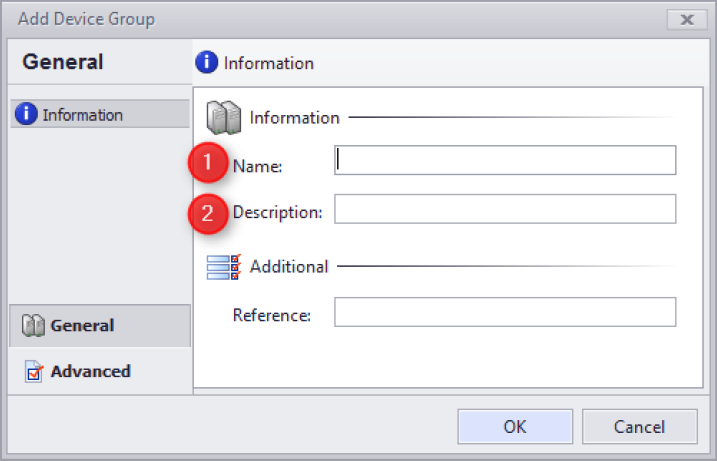This screenshot has width=717, height=461.
Task: Click the blue info icon in the left sidebar
Action: (x=27, y=115)
